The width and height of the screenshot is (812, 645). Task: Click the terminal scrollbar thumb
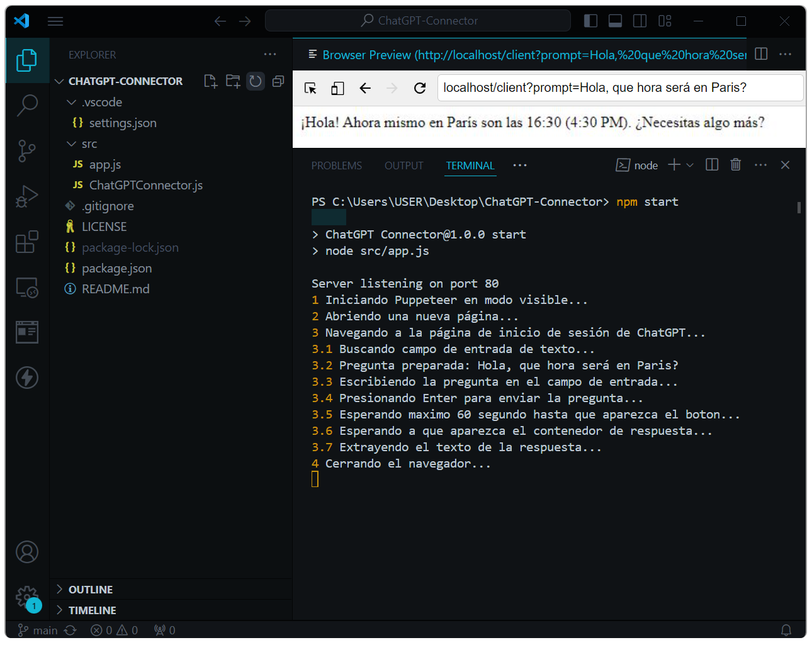tap(799, 208)
